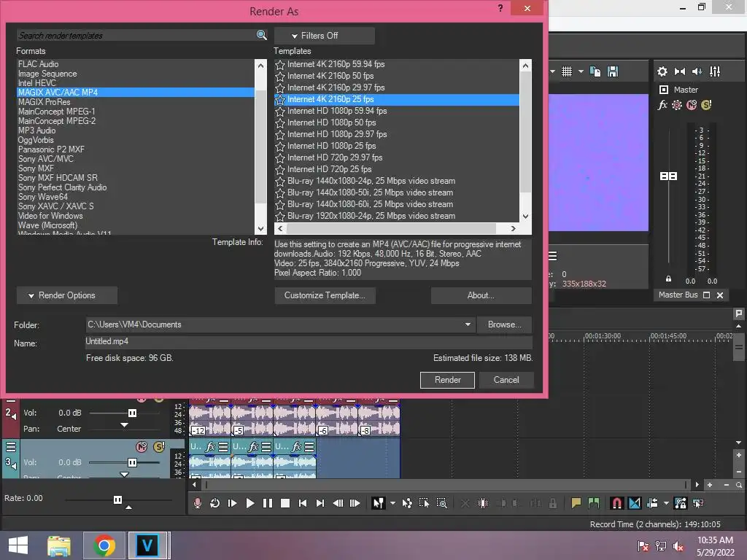Click the Insert Region icon
This screenshot has width=747, height=560.
pyautogui.click(x=594, y=503)
